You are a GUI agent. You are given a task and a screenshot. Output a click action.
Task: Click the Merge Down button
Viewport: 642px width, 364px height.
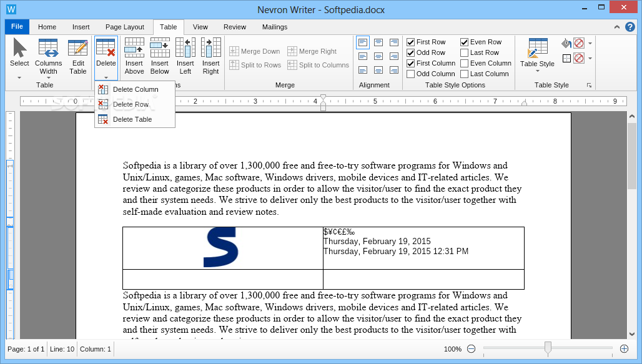[255, 51]
